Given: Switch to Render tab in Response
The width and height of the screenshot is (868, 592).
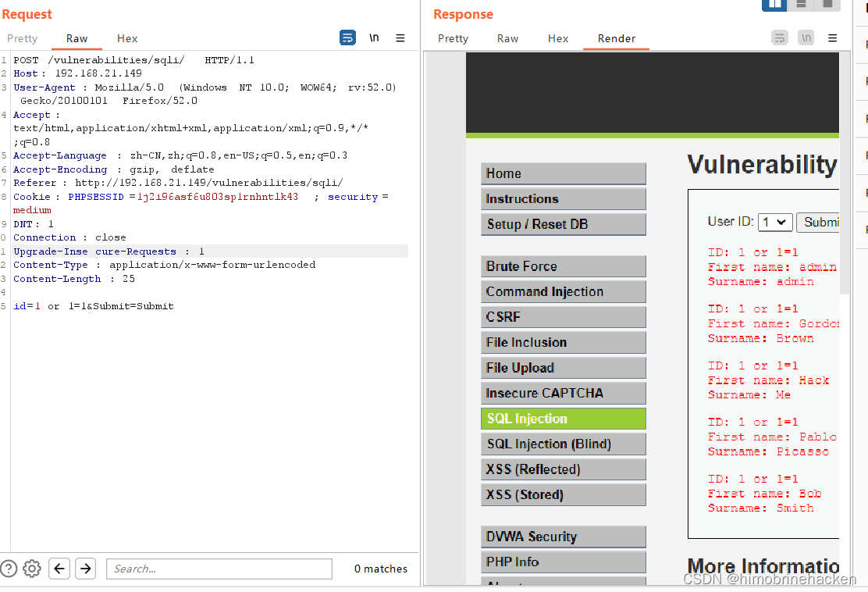Looking at the screenshot, I should click(x=616, y=38).
